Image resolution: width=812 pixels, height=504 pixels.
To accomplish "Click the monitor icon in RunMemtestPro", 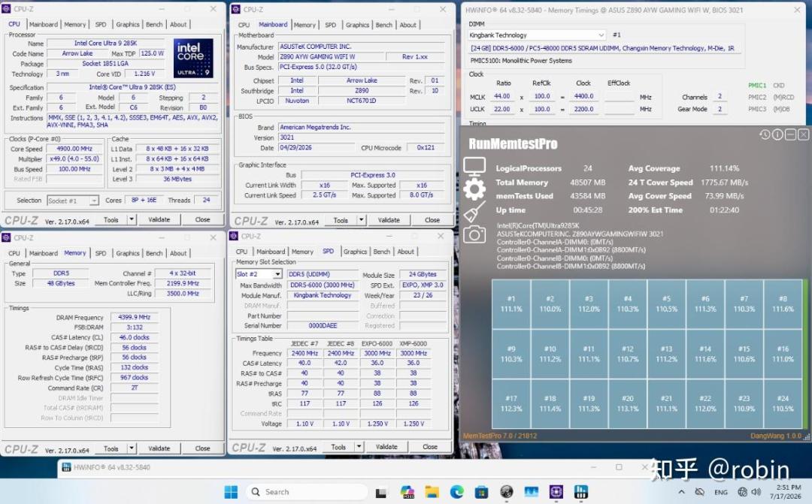I will pyautogui.click(x=474, y=166).
